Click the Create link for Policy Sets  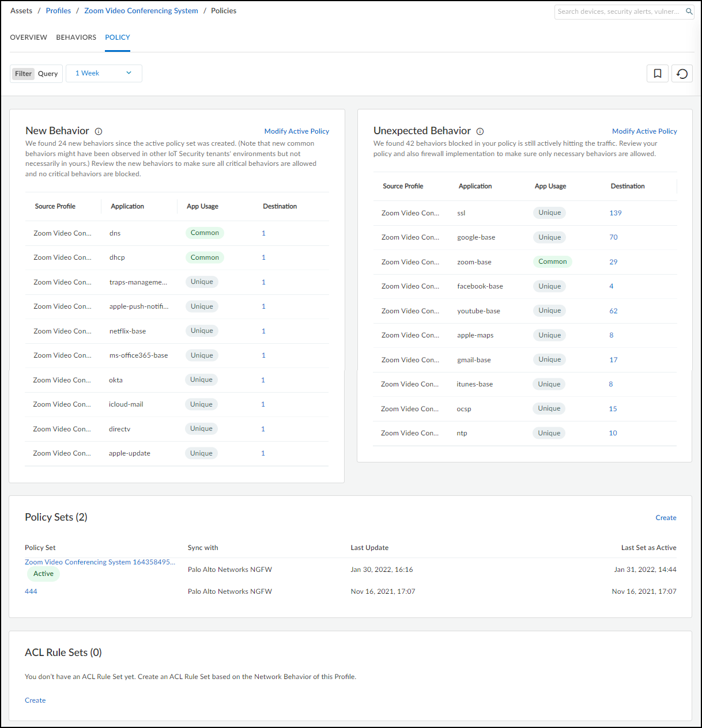click(666, 518)
